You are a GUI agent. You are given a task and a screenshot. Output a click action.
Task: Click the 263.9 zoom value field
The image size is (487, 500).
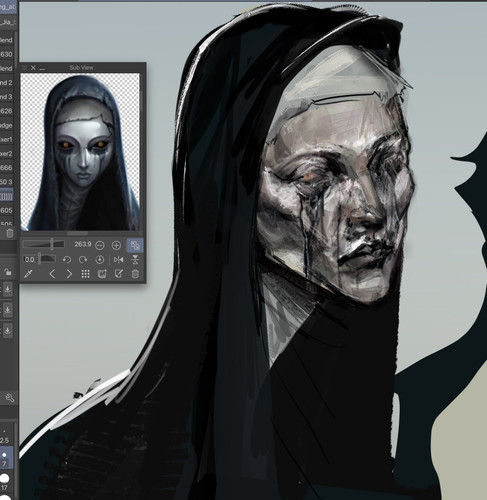83,244
